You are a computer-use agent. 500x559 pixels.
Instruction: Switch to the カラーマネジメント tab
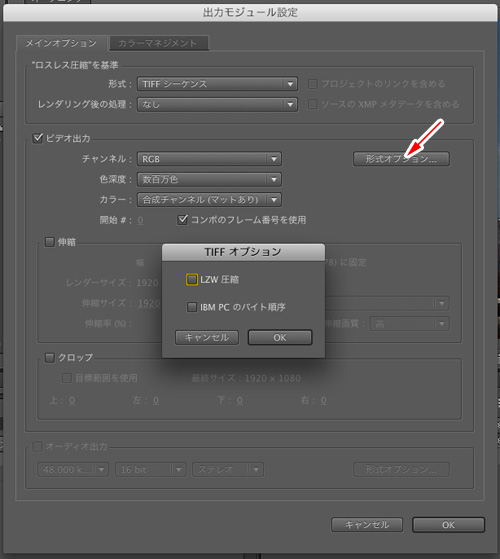coord(158,43)
